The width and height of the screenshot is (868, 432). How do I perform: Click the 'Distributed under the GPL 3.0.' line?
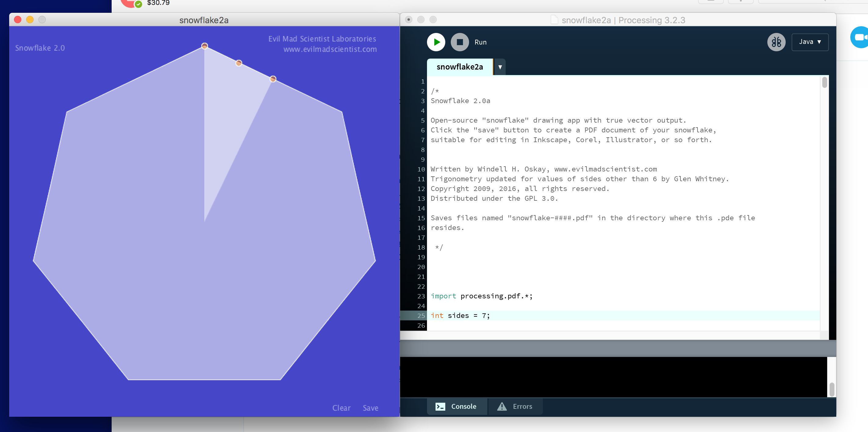point(494,199)
